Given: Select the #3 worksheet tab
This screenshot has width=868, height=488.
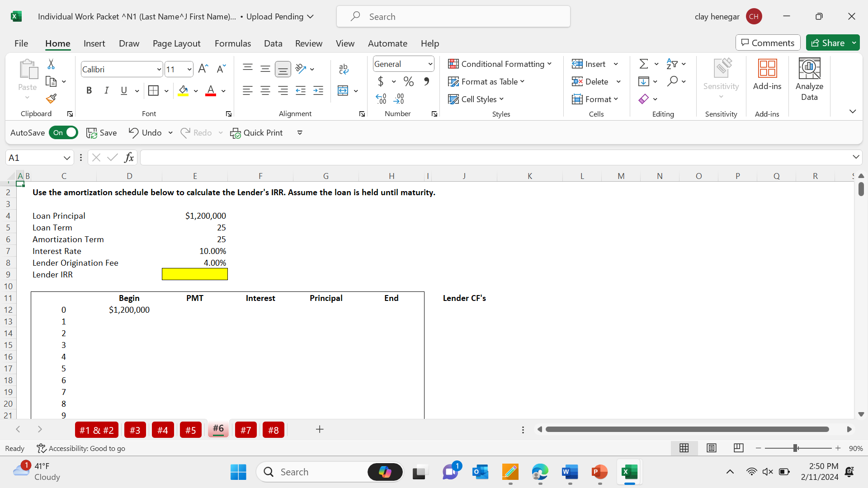Looking at the screenshot, I should coord(135,429).
